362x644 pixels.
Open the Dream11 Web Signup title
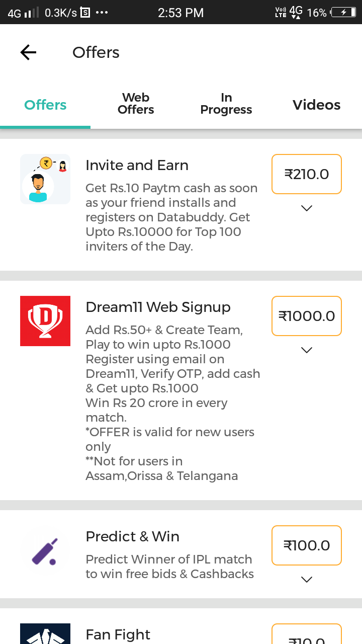(158, 307)
